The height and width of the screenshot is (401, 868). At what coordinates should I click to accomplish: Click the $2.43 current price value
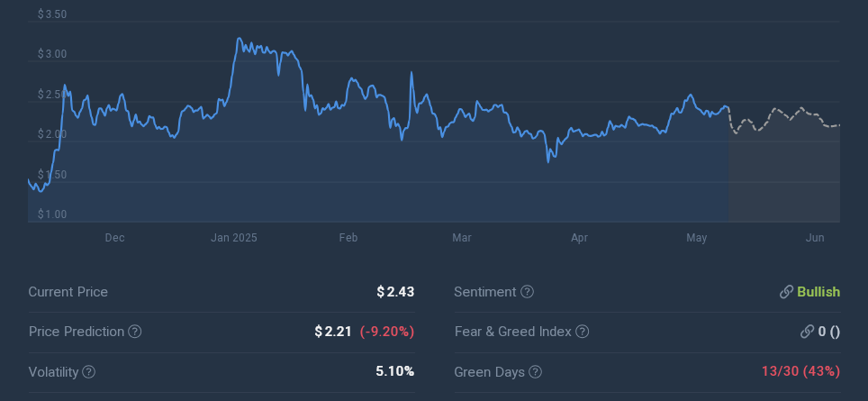coord(395,292)
